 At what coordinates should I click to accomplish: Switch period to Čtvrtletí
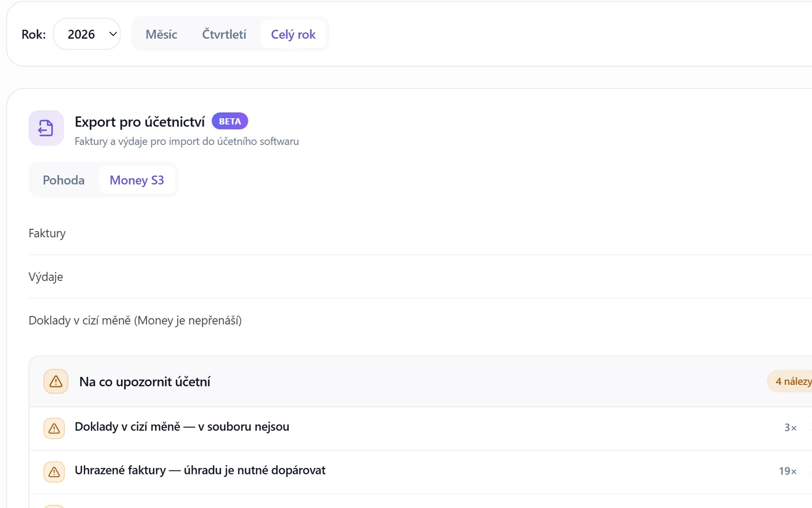(224, 34)
